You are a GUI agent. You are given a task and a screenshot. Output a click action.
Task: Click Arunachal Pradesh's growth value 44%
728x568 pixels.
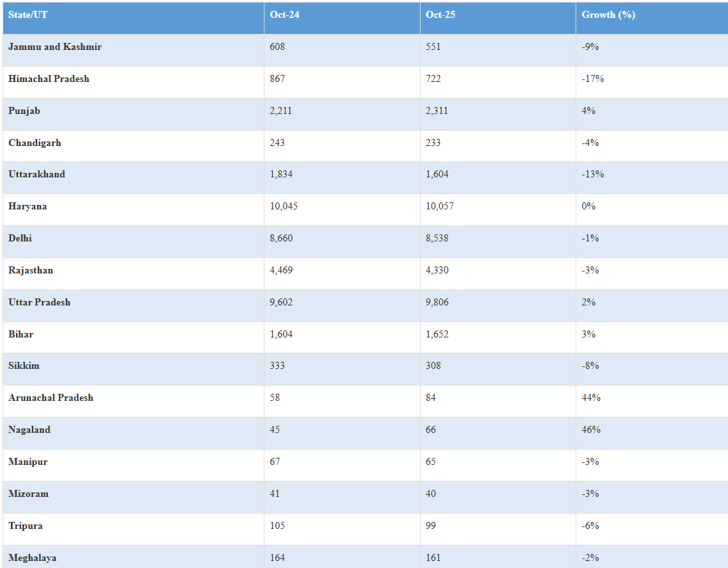tap(591, 398)
